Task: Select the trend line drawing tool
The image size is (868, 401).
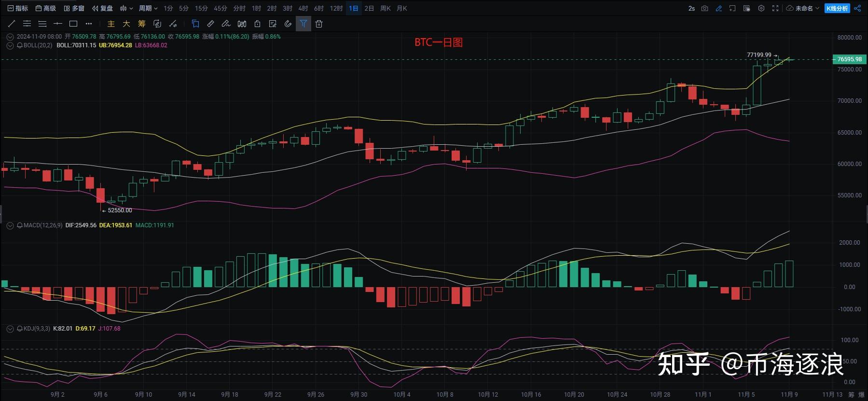Action: point(12,24)
